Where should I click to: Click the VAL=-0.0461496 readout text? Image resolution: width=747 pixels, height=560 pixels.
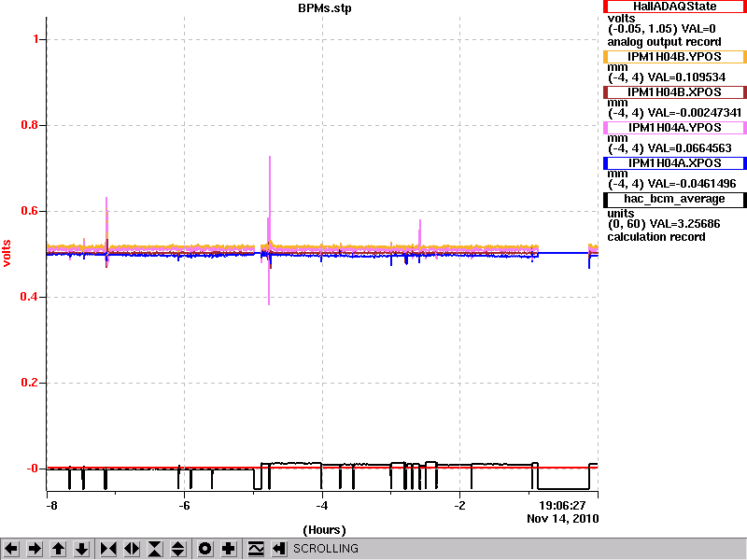[x=691, y=184]
